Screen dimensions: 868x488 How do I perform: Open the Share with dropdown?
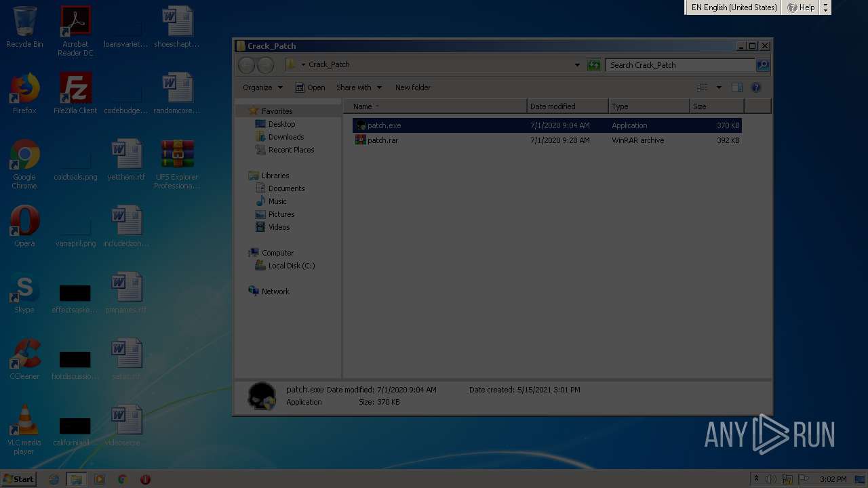pos(359,87)
